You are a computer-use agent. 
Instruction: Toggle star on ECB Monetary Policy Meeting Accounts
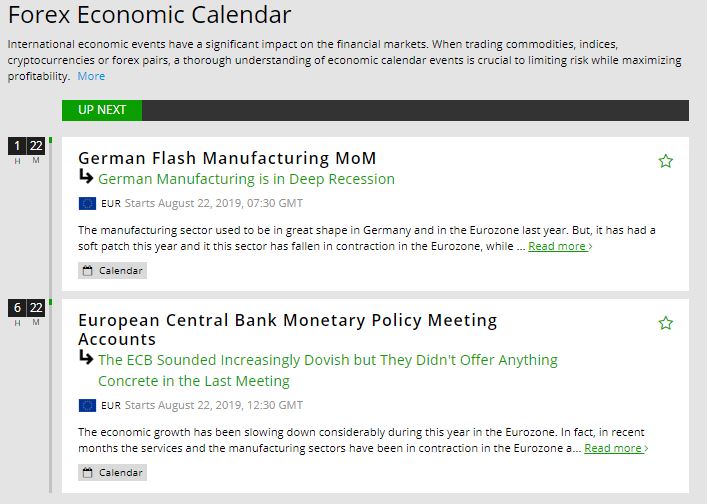[x=666, y=323]
